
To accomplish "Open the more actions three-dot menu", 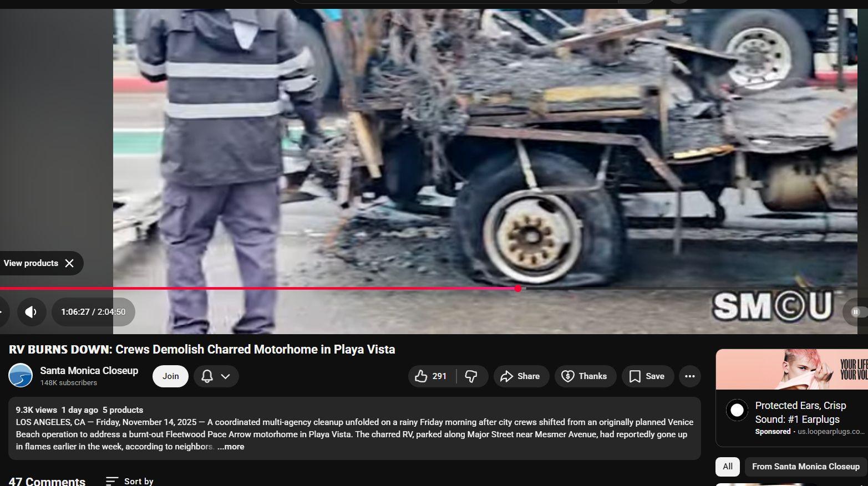I will [689, 376].
